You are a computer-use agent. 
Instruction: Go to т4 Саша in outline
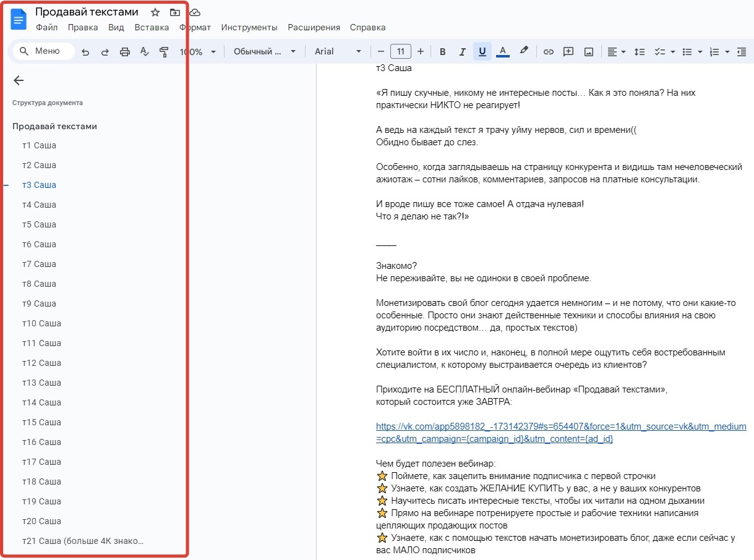coord(39,205)
